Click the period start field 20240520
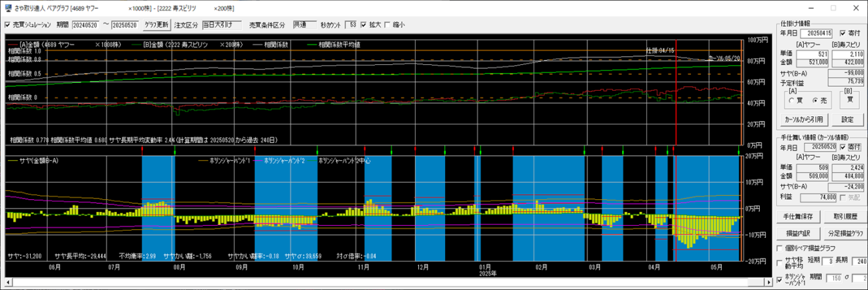 (x=86, y=25)
